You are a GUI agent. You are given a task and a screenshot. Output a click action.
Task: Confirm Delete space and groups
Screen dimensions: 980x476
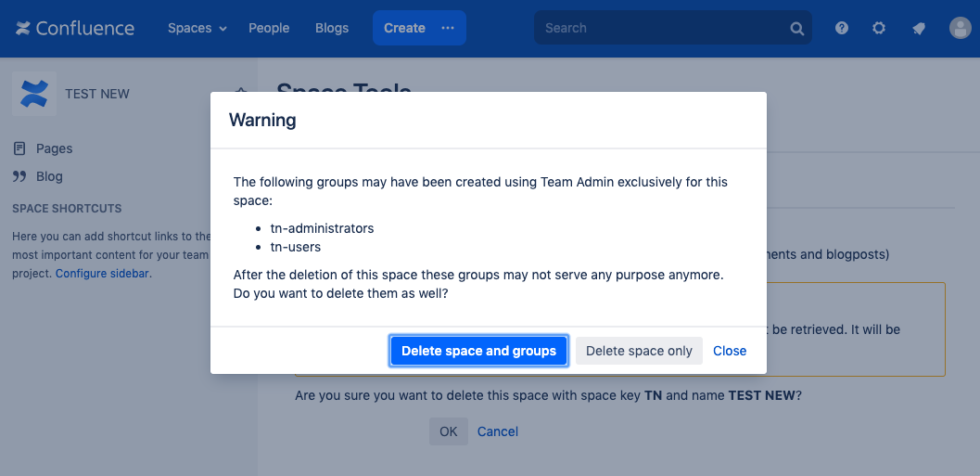(x=478, y=351)
